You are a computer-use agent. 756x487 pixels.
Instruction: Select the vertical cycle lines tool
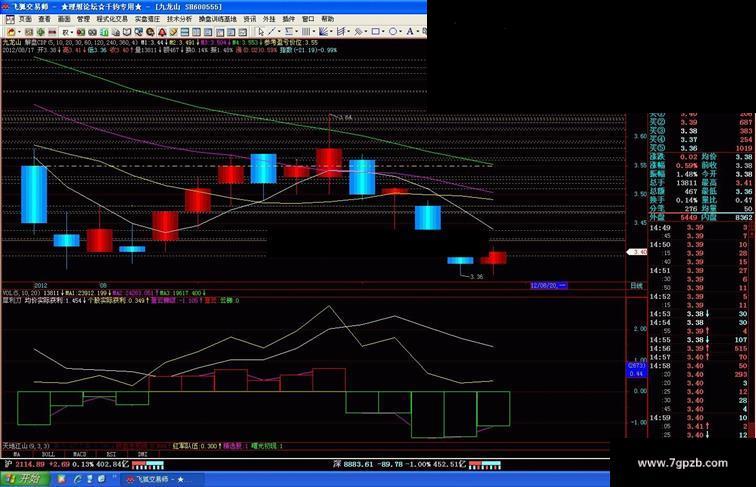306,32
